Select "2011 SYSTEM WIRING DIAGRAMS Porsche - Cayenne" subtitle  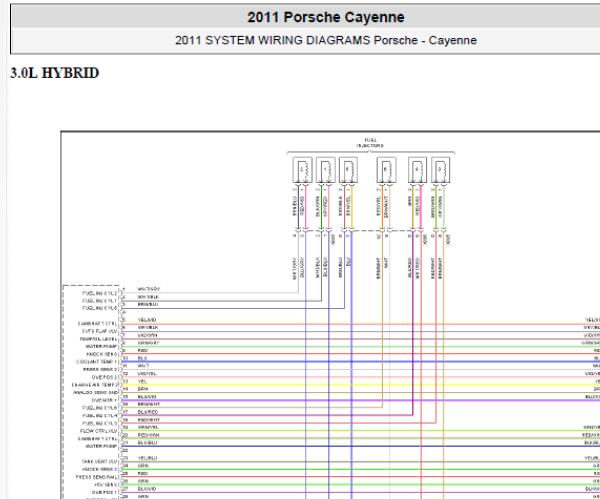click(326, 40)
